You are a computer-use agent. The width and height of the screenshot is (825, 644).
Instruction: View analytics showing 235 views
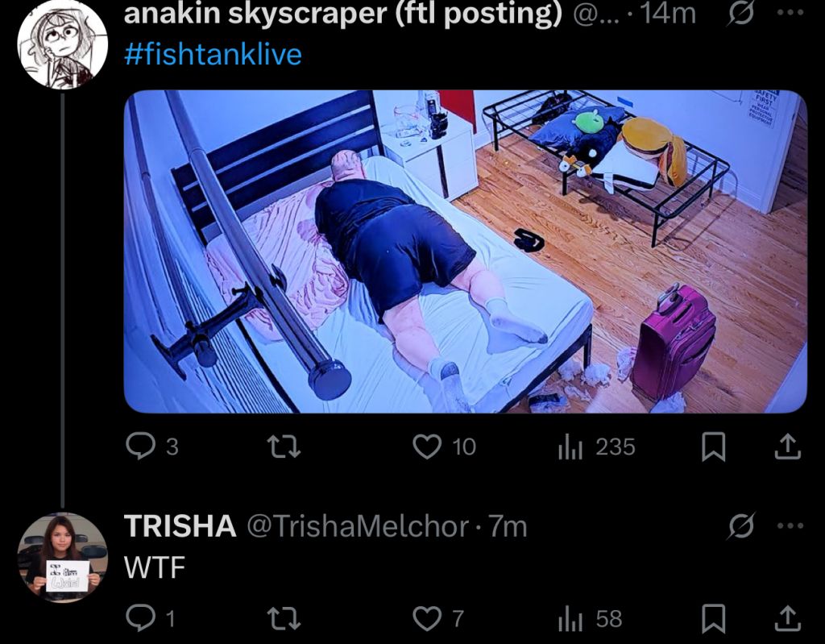click(596, 447)
